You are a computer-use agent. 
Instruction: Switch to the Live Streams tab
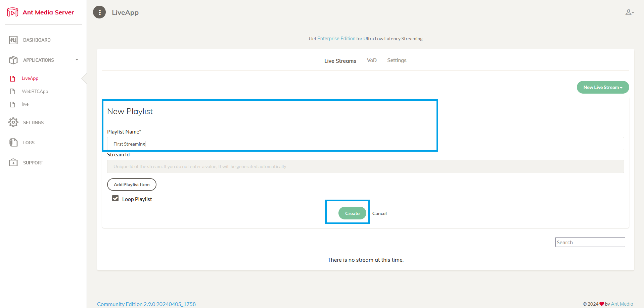[x=340, y=61]
